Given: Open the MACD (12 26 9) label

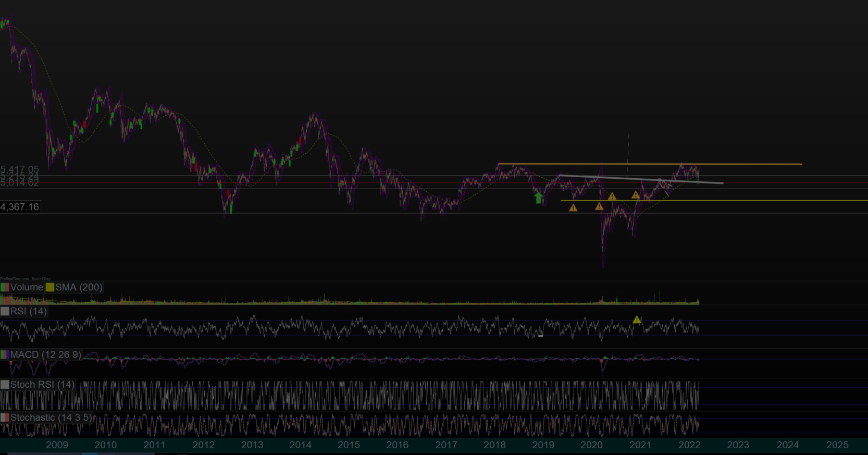Looking at the screenshot, I should coord(45,354).
